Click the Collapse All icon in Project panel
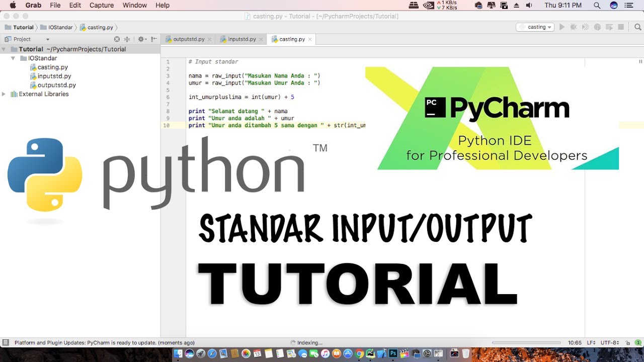 (x=127, y=39)
